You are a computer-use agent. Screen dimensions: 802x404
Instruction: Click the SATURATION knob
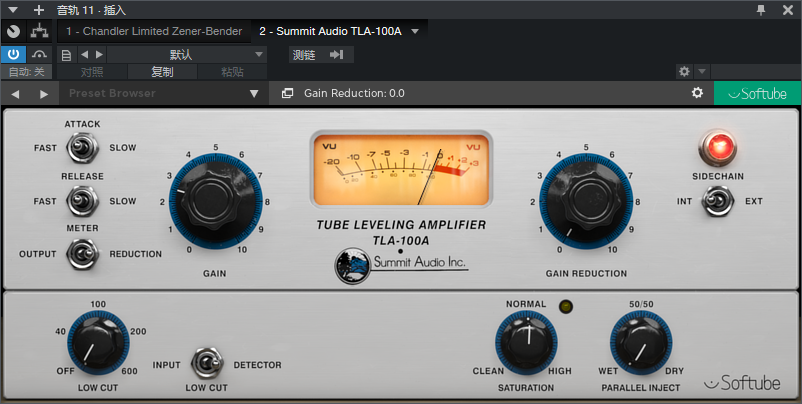(x=526, y=342)
